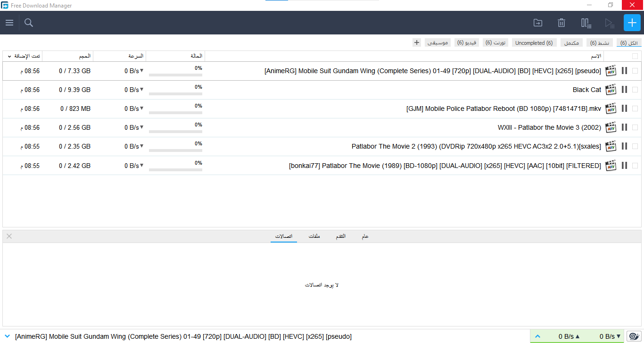This screenshot has width=644, height=343.
Task: Click the 0 / 9.39 GB size cell
Action: tap(74, 90)
